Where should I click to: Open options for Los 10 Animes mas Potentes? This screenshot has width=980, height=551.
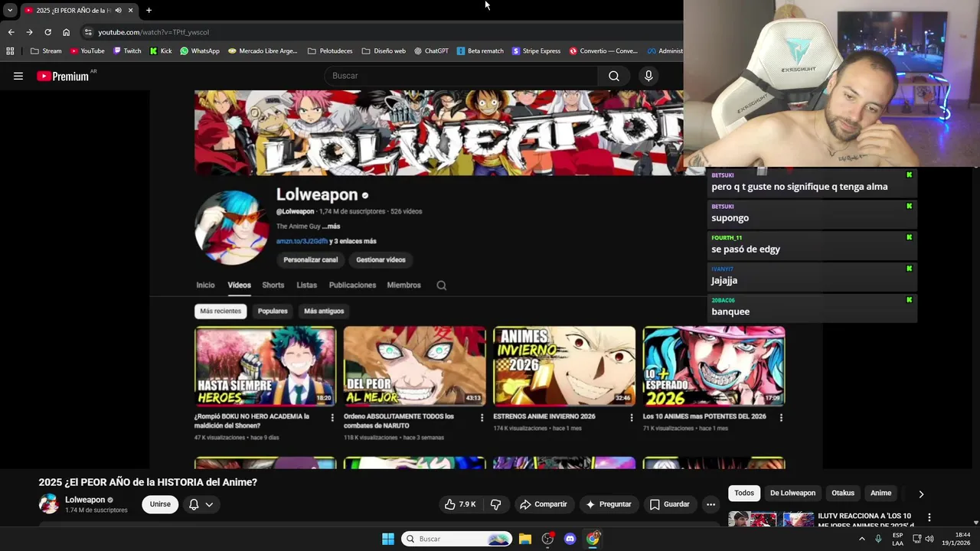click(x=781, y=417)
